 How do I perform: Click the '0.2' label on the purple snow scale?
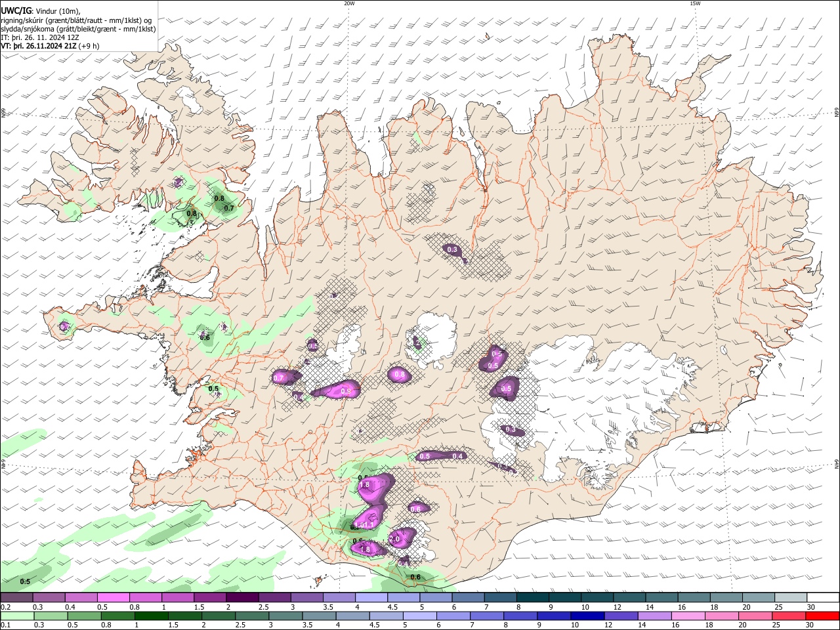coord(5,607)
